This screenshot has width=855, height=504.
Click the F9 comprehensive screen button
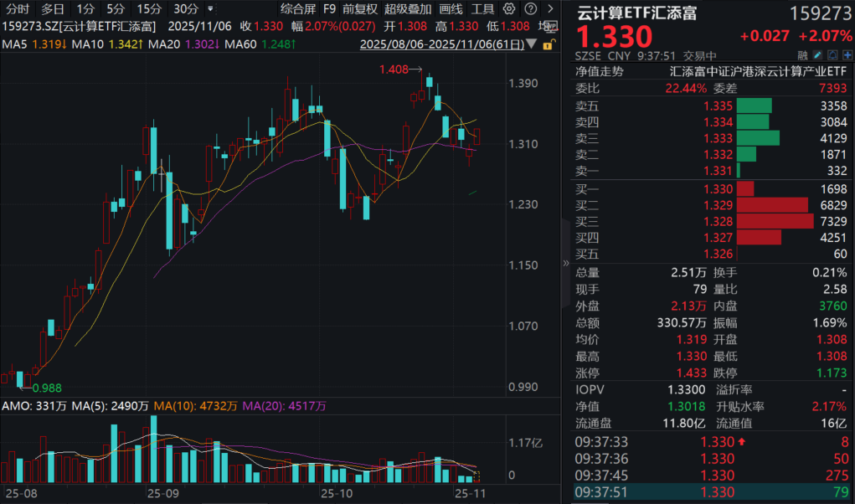[x=329, y=8]
